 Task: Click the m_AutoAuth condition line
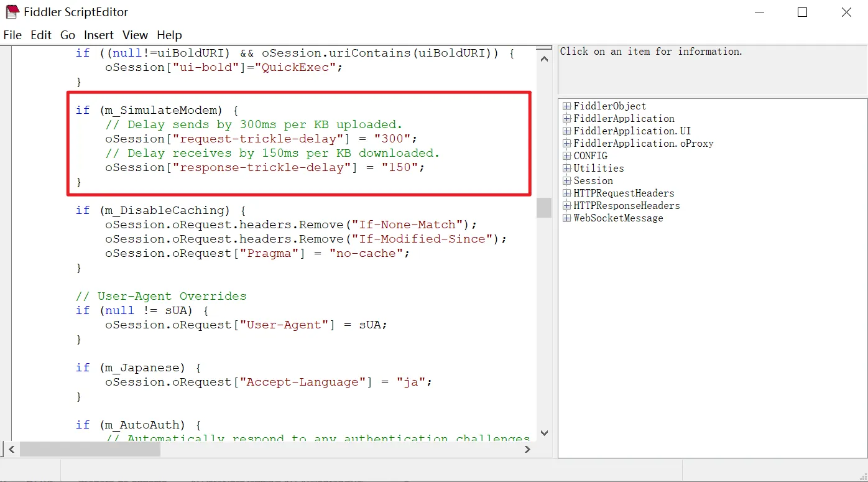[139, 425]
